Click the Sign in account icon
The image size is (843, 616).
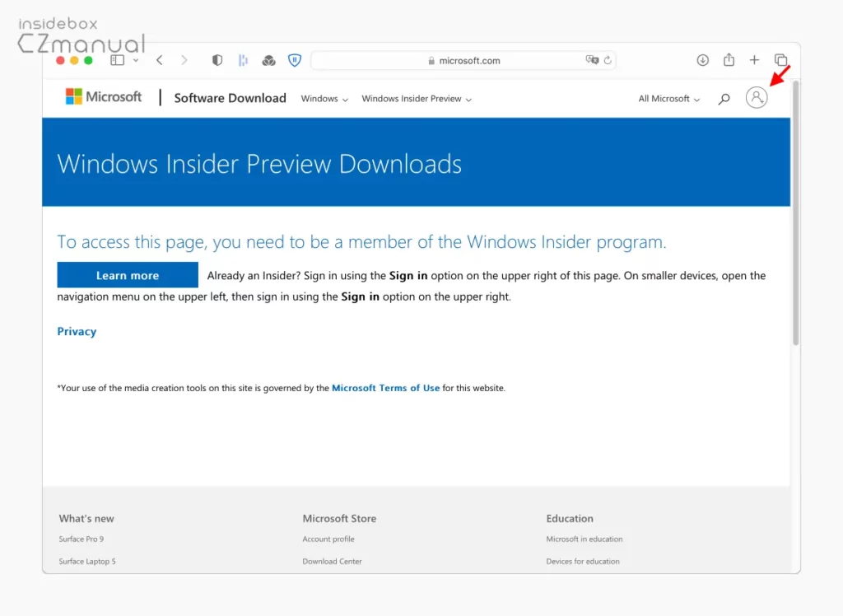coord(756,98)
